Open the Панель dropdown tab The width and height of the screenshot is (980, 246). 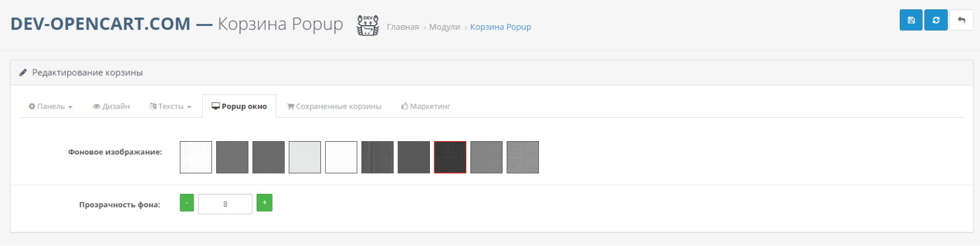coord(50,106)
